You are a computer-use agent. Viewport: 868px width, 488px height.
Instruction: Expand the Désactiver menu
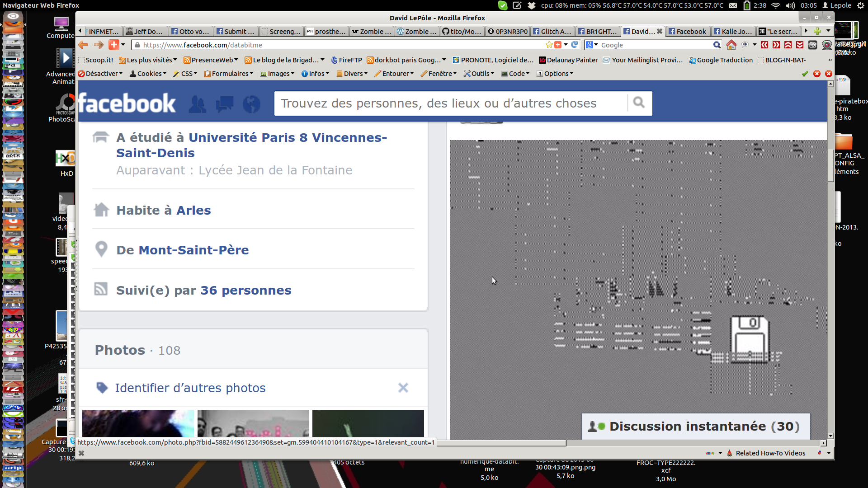coord(100,74)
